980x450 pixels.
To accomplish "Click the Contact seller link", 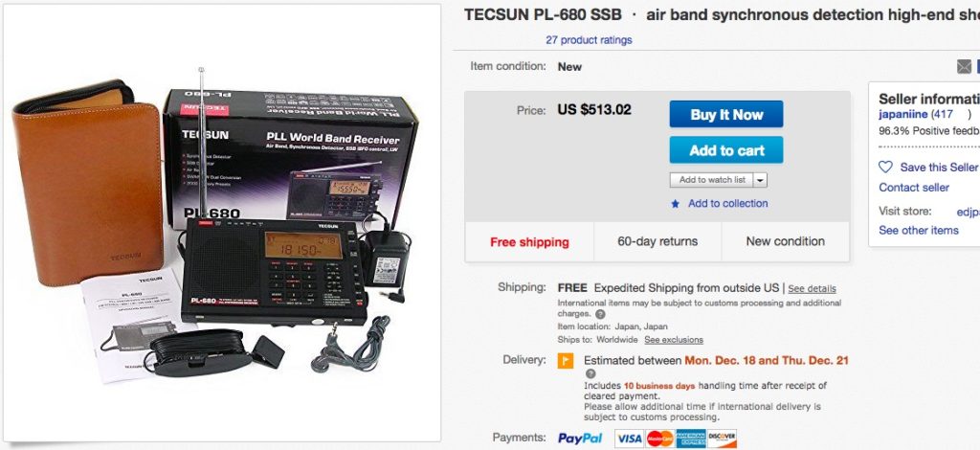I will pyautogui.click(x=914, y=188).
